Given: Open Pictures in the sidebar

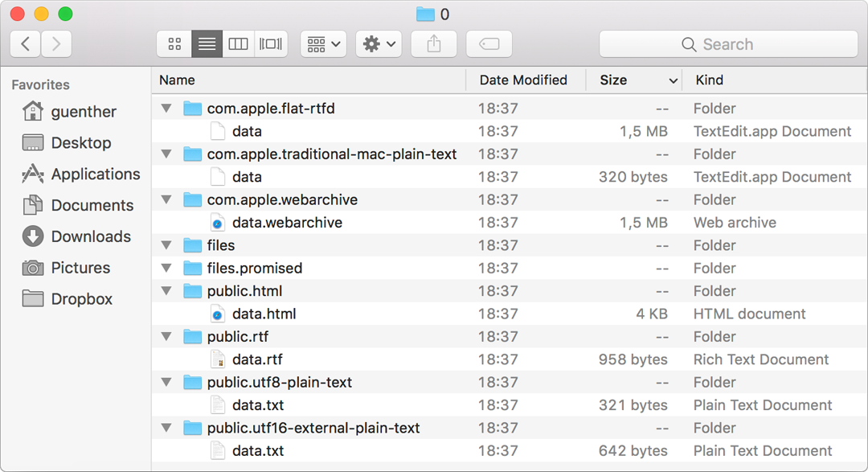Looking at the screenshot, I should [67, 268].
